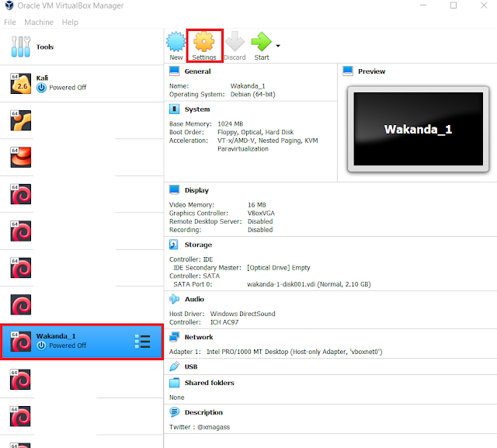Screen dimensions: 497x448
Task: Minimize the VirtualBox Manager window
Action: pos(423,5)
